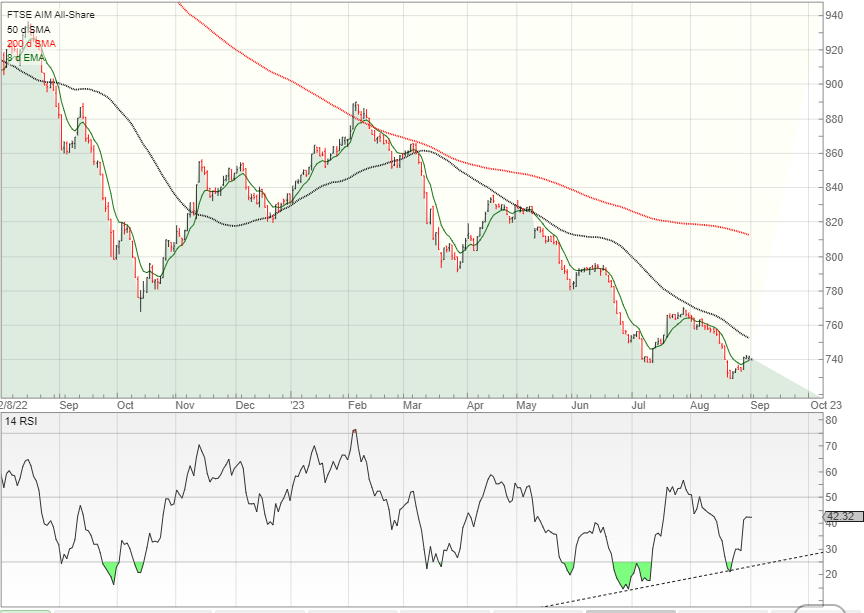
Task: Select the Mar label on the date axis
Action: coord(412,406)
